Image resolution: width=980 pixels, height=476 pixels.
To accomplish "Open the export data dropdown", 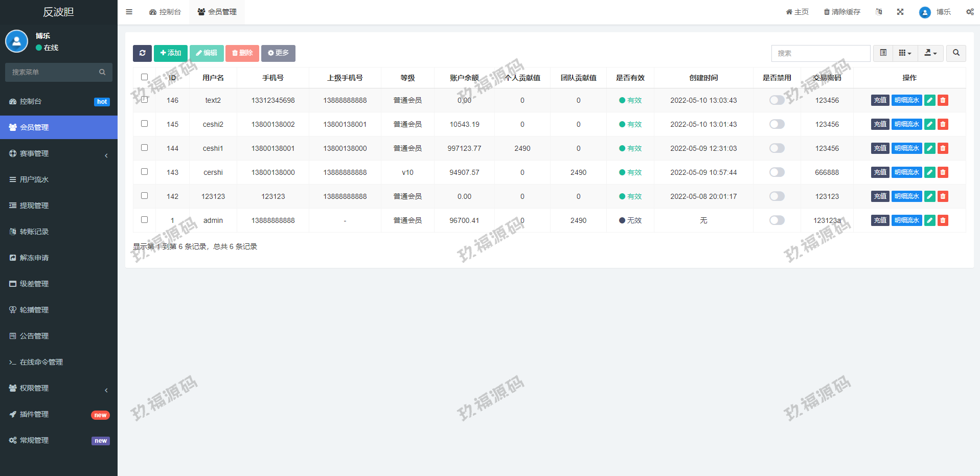I will point(930,53).
